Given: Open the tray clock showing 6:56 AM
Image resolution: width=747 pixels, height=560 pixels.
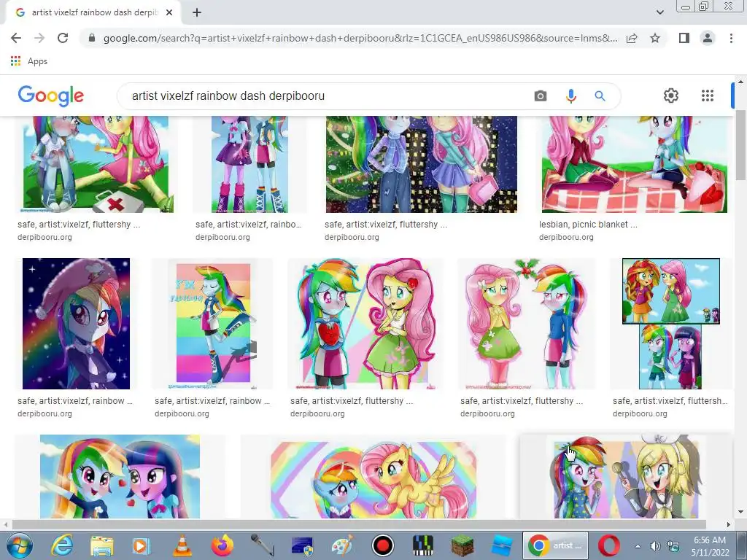Looking at the screenshot, I should [x=710, y=546].
